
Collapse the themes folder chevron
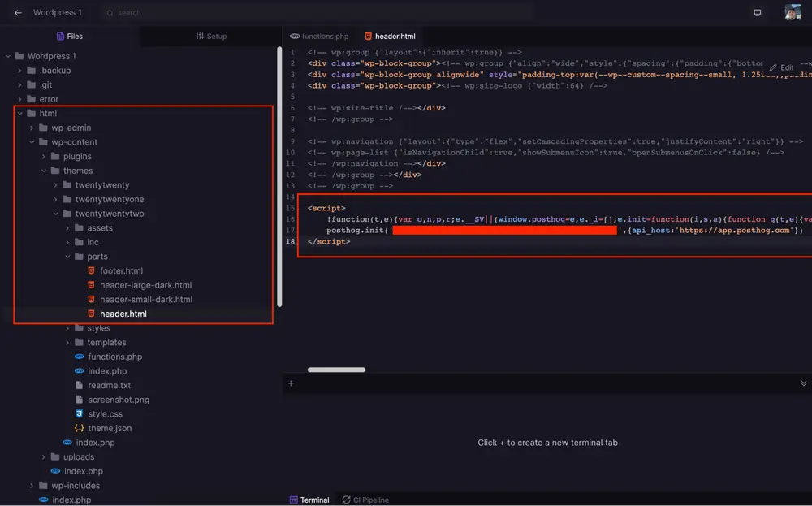[x=44, y=171]
